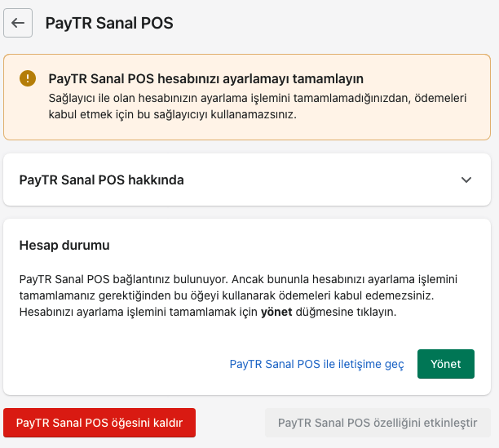Go back using the left arrow button
The image size is (499, 448).
(18, 23)
